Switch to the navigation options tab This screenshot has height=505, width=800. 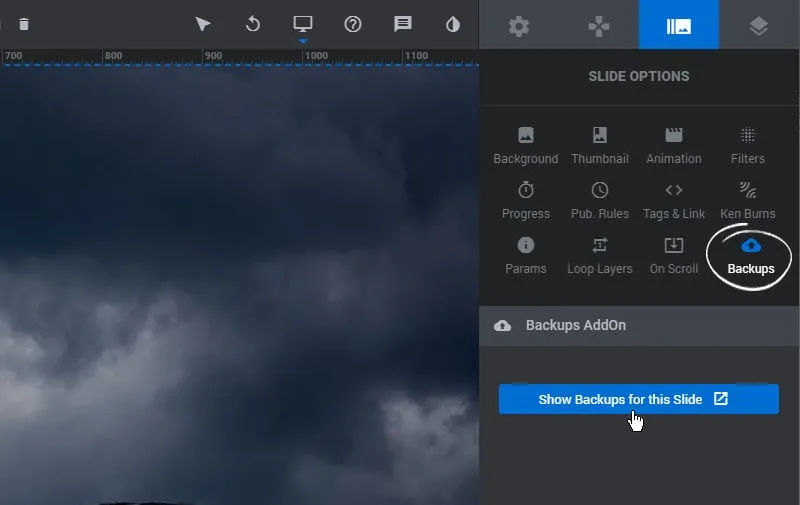pyautogui.click(x=599, y=26)
